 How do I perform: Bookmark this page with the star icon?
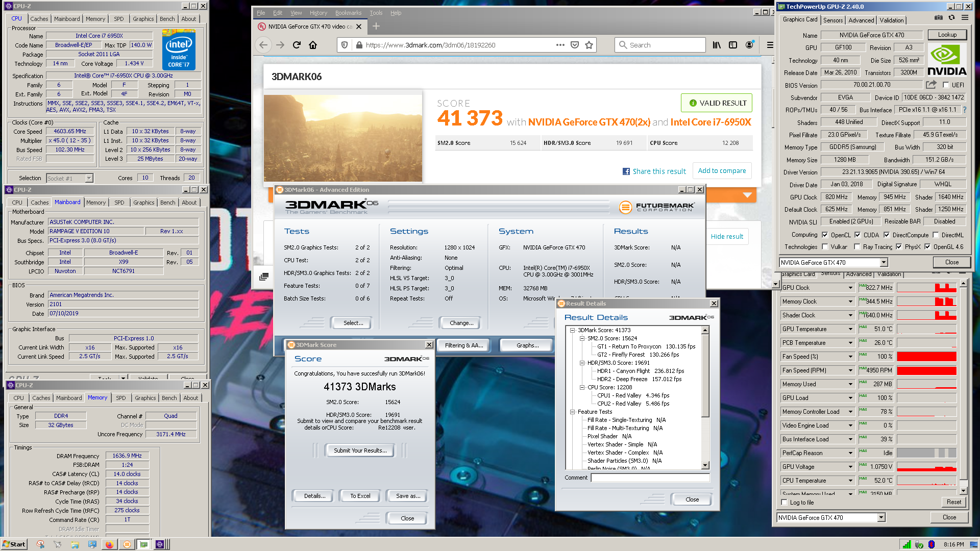[589, 45]
